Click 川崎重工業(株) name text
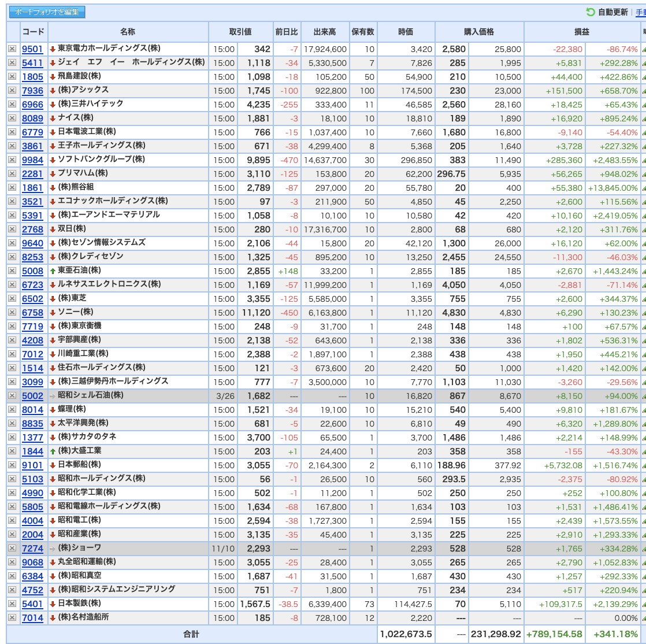The image size is (646, 644). [83, 353]
